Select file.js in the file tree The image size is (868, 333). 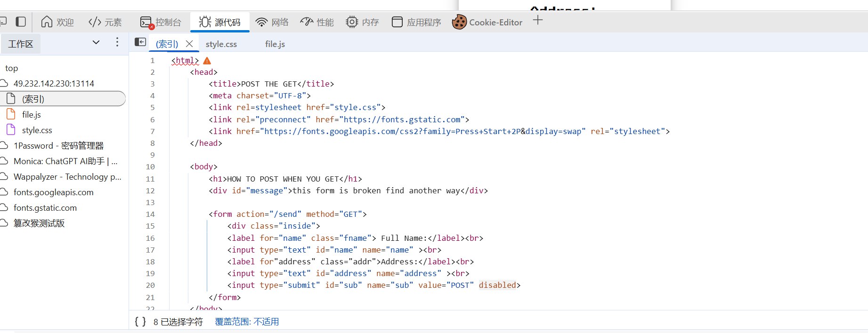pos(31,115)
